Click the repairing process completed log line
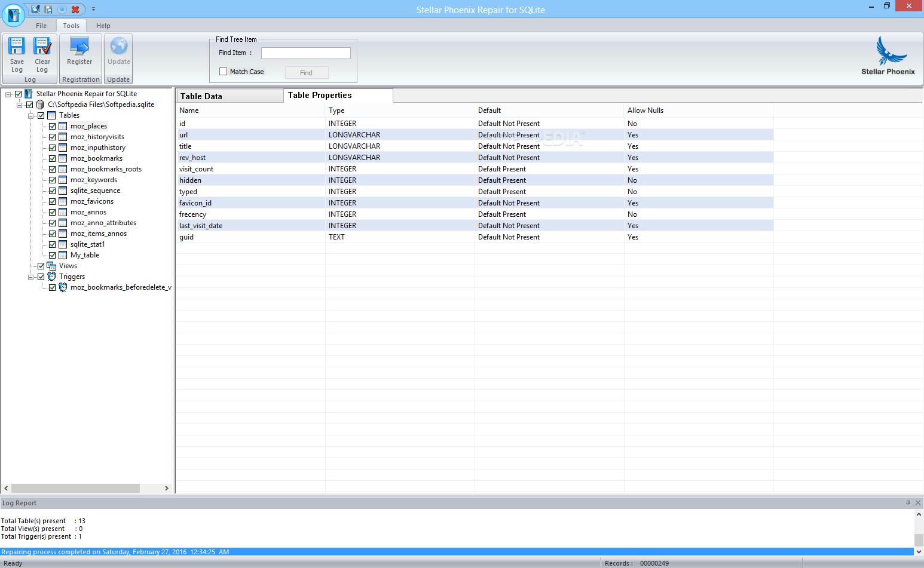The width and height of the screenshot is (924, 568). tap(457, 552)
